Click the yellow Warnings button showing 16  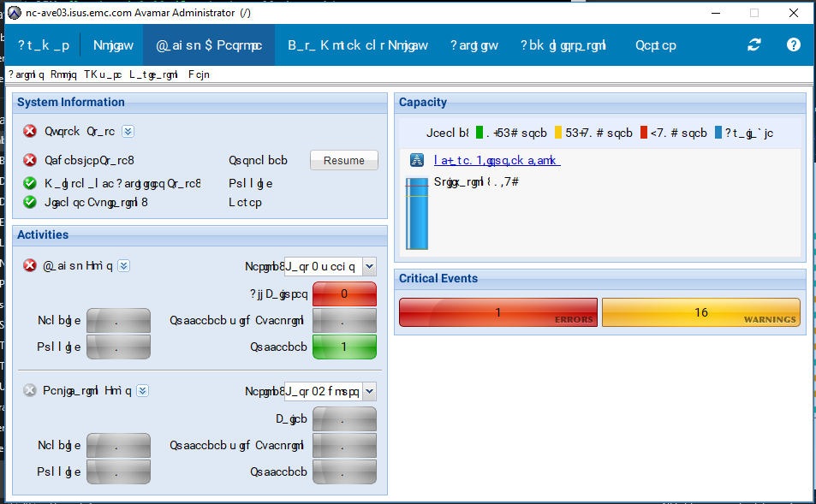701,312
